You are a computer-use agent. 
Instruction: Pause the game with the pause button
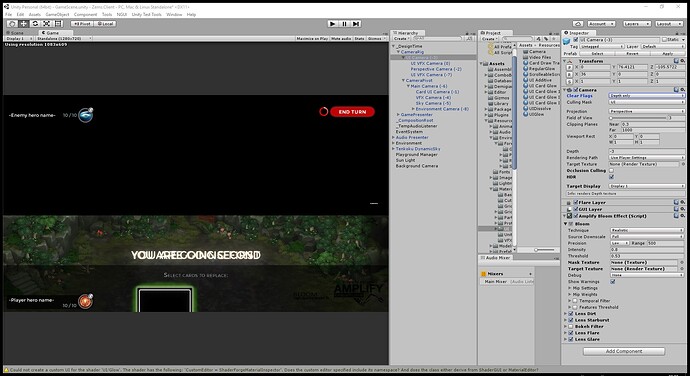[345, 24]
